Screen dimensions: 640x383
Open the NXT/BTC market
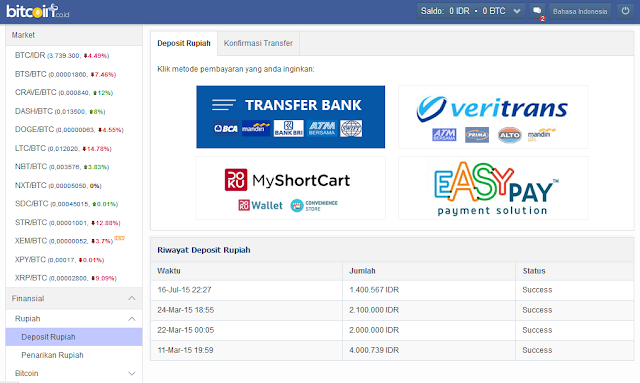[58, 185]
